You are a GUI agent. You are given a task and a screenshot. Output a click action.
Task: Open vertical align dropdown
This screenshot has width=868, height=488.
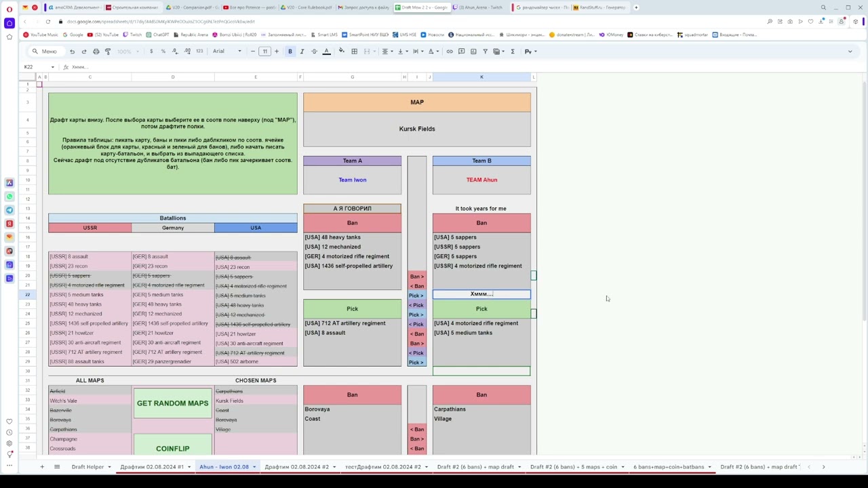[x=401, y=52]
